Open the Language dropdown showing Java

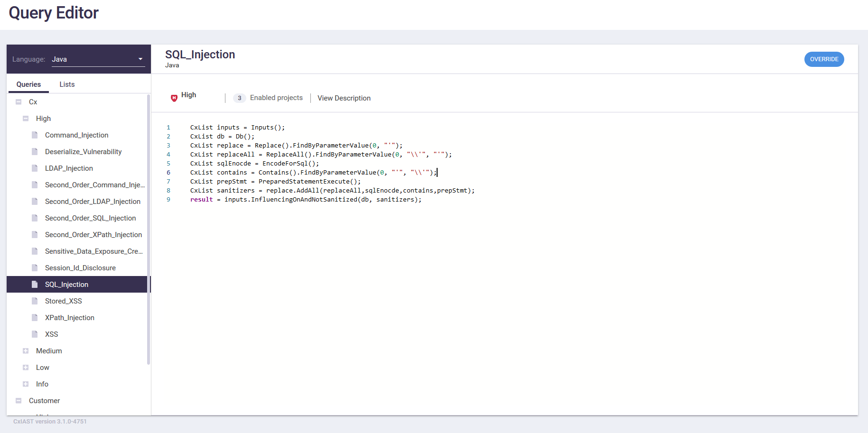pos(98,59)
